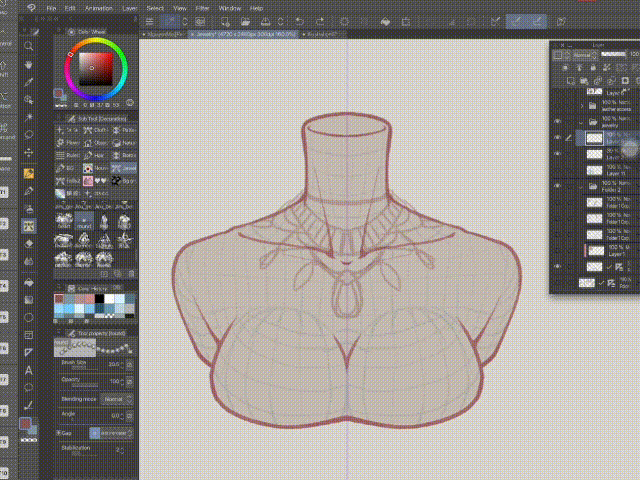Toggle visibility of the jewelry folder
This screenshot has height=480, width=640.
557,120
